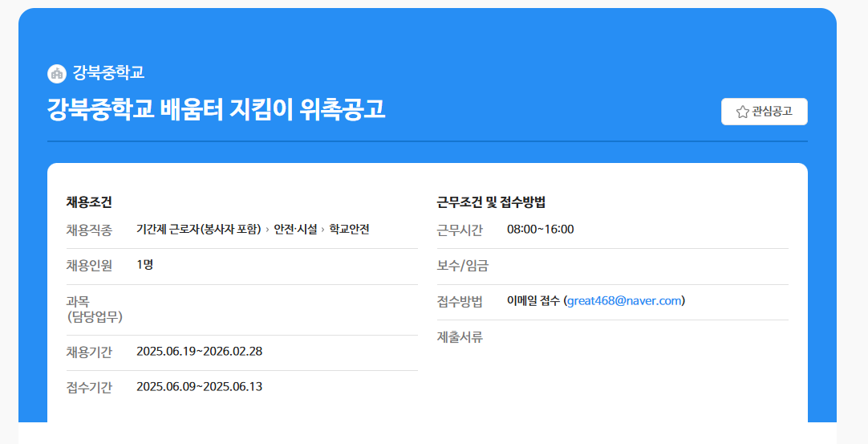Click the 제출서류 row label
Image resolution: width=868 pixels, height=444 pixels.
coord(460,337)
